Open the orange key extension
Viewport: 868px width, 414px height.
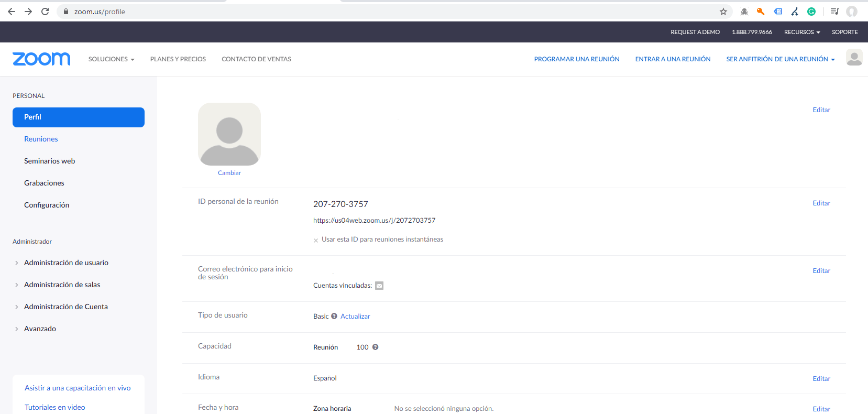coord(761,12)
